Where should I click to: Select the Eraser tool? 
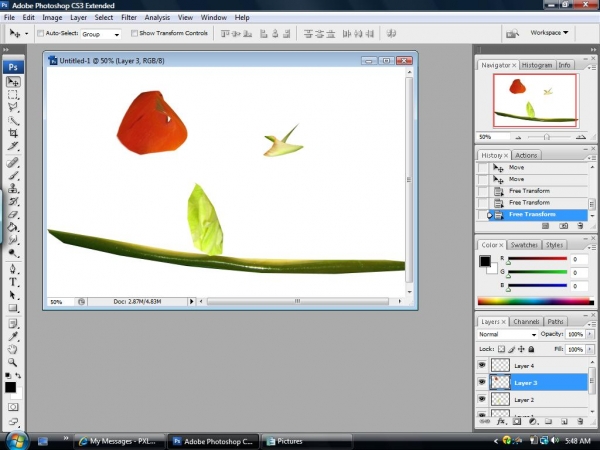(x=13, y=214)
